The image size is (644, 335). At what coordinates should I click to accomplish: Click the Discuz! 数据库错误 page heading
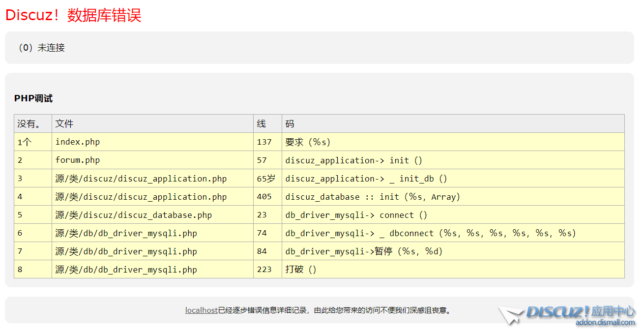coord(73,15)
